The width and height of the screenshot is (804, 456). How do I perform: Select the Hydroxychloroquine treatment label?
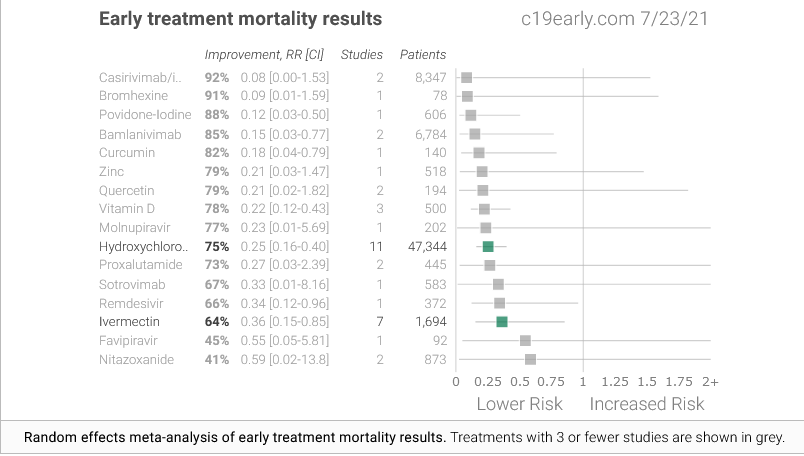point(144,246)
